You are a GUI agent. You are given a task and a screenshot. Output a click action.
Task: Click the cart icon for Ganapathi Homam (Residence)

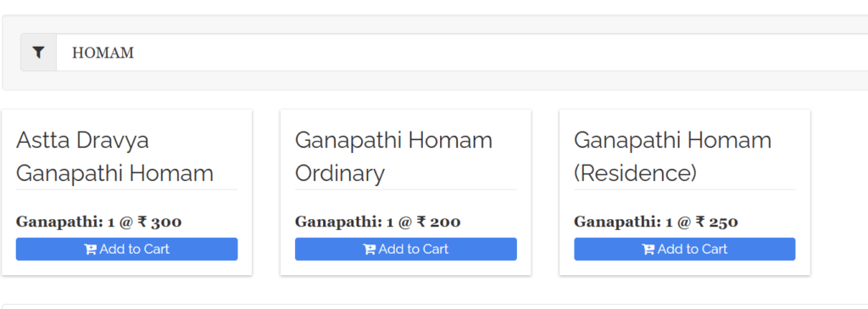point(648,250)
